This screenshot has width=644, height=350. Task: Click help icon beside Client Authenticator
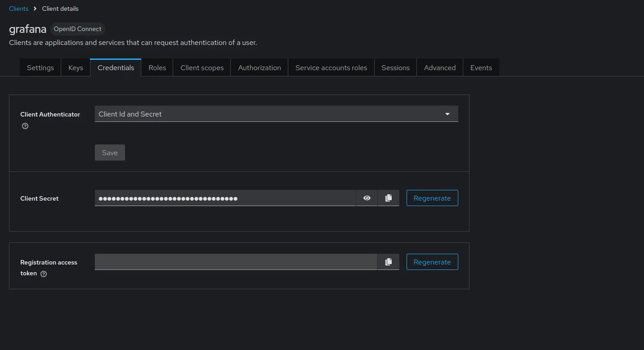(25, 126)
